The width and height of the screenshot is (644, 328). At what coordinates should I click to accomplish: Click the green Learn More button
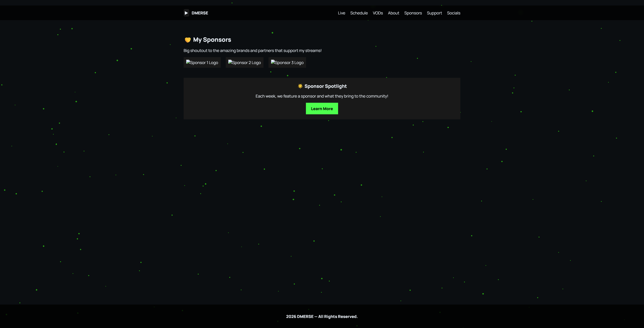click(x=322, y=108)
